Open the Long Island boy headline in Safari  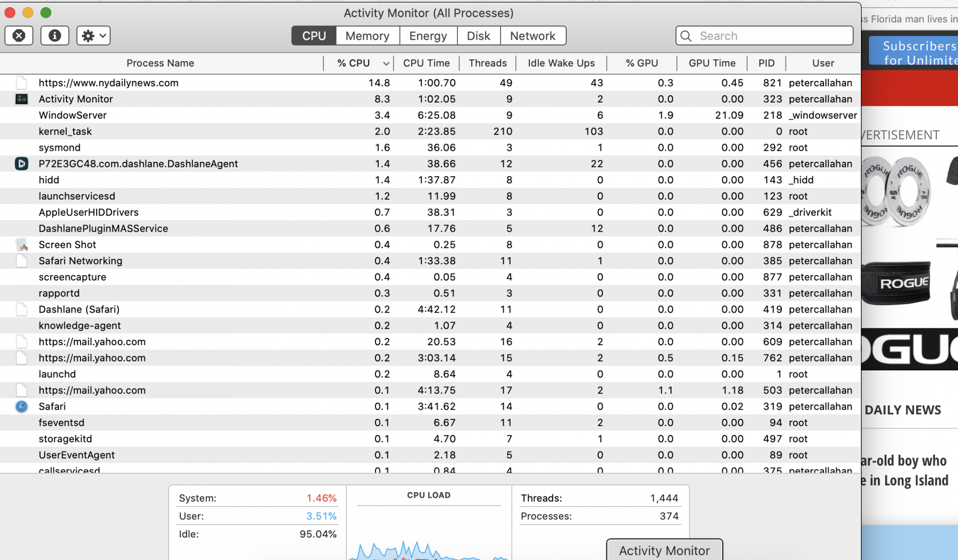pyautogui.click(x=905, y=470)
